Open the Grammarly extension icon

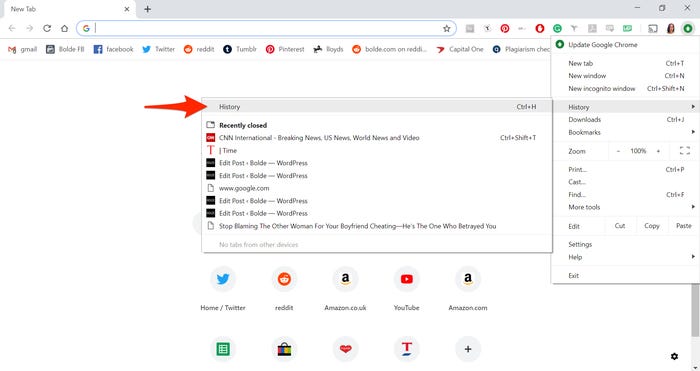point(557,28)
